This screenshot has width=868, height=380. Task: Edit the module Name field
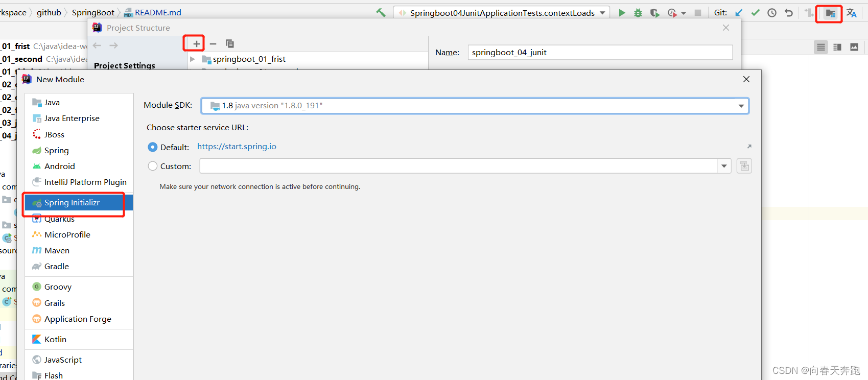[600, 52]
